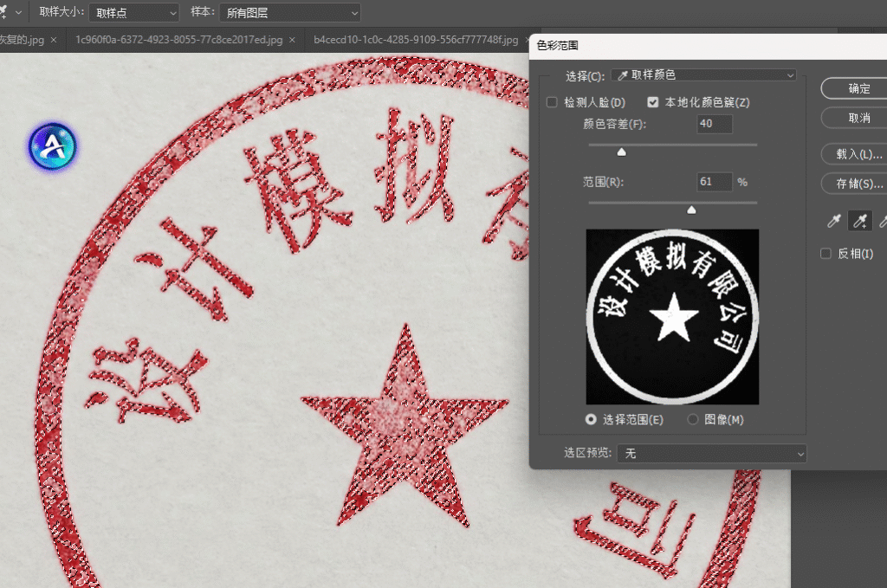887x588 pixels.
Task: Click the 范围 percentage value field
Action: click(x=715, y=182)
